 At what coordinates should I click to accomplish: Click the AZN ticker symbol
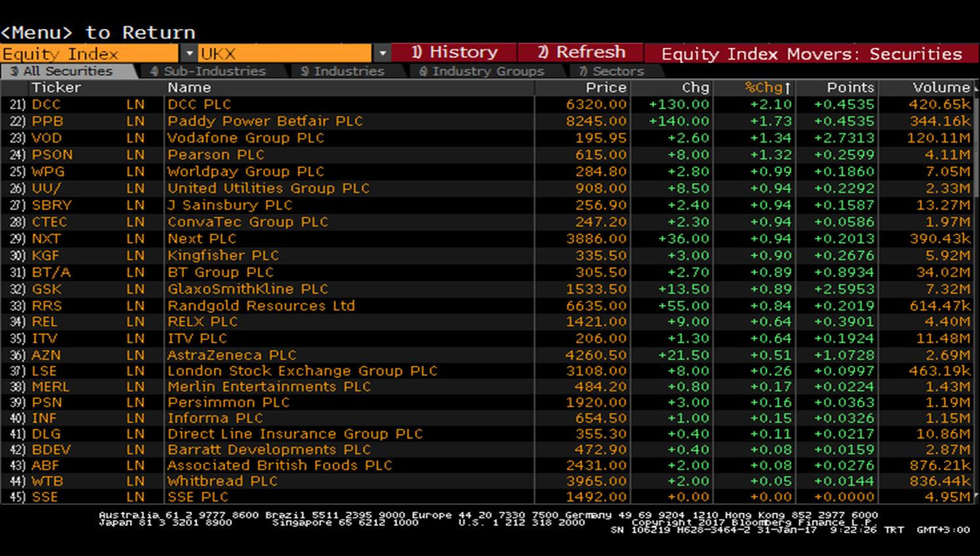46,355
